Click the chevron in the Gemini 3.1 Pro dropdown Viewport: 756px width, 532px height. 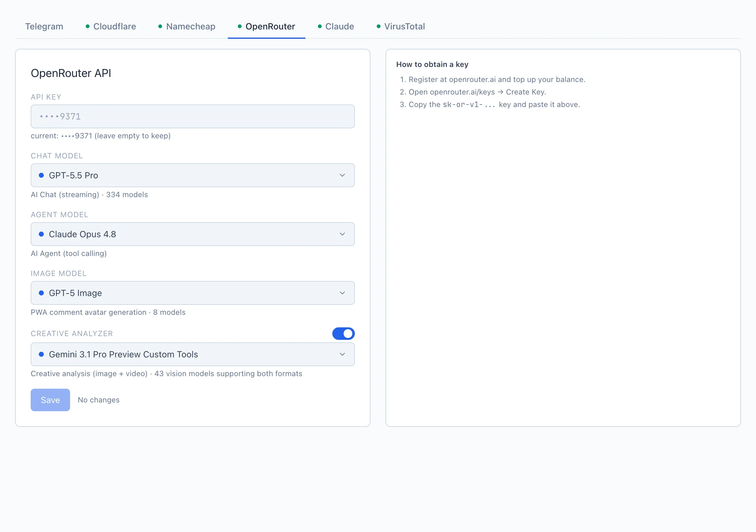coord(342,355)
